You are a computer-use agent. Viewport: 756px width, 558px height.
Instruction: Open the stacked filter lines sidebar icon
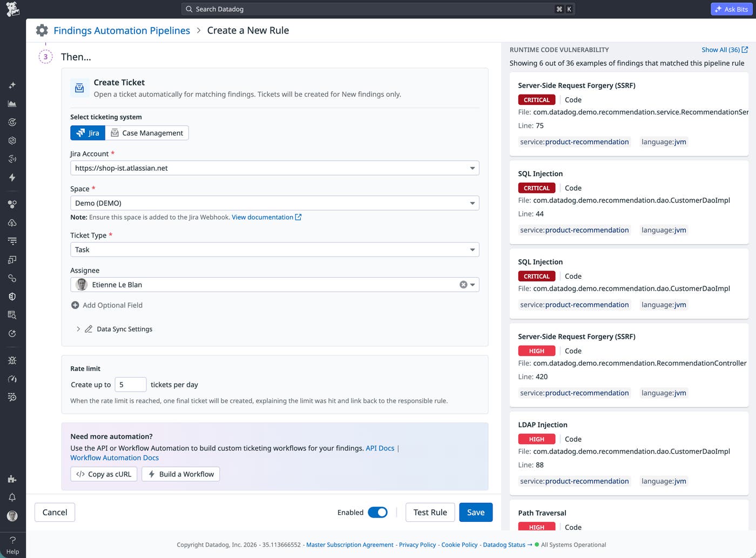[x=12, y=241]
